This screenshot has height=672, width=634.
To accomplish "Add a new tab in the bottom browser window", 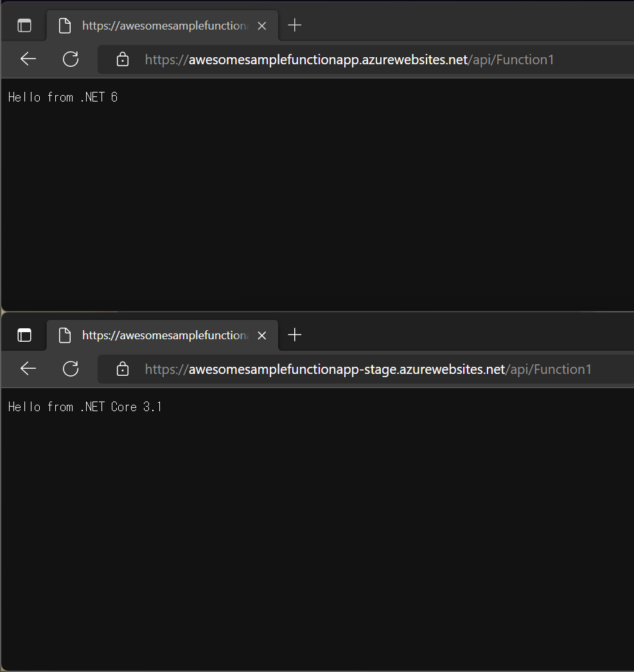I will (294, 335).
